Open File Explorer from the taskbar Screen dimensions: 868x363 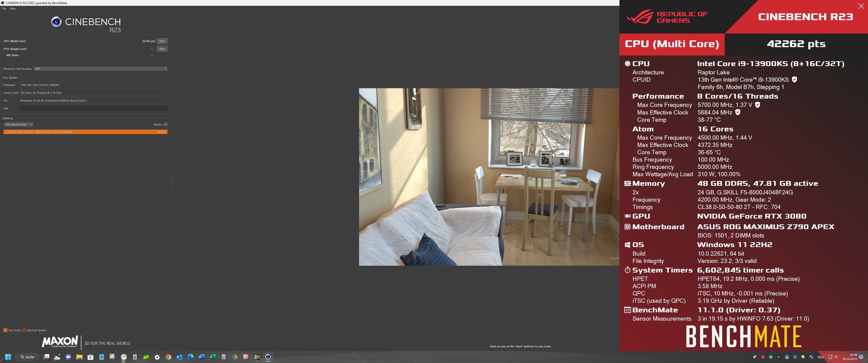[x=79, y=357]
